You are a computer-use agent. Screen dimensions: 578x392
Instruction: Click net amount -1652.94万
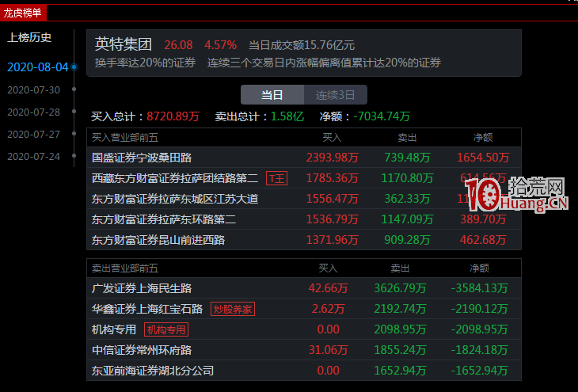[479, 371]
